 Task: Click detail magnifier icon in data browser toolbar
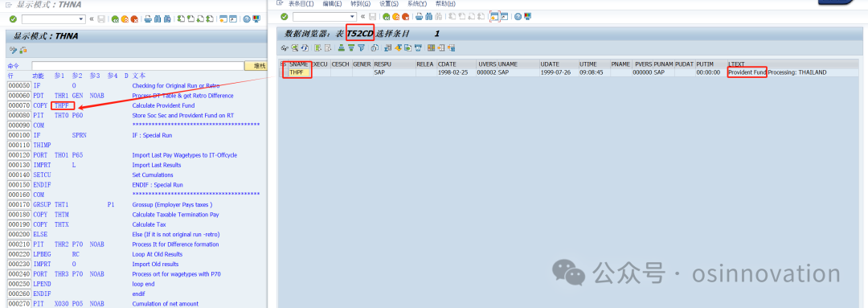pos(294,48)
